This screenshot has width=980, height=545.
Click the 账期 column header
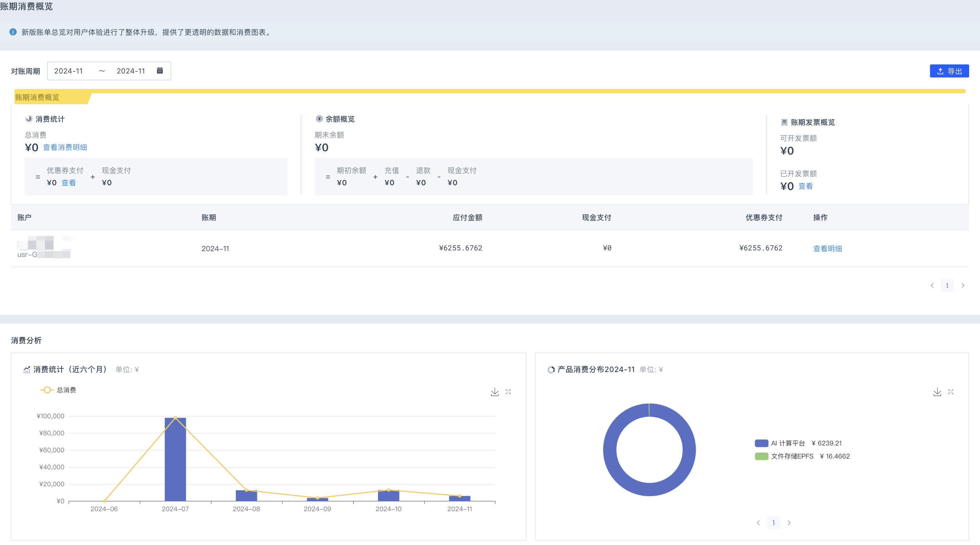click(209, 217)
